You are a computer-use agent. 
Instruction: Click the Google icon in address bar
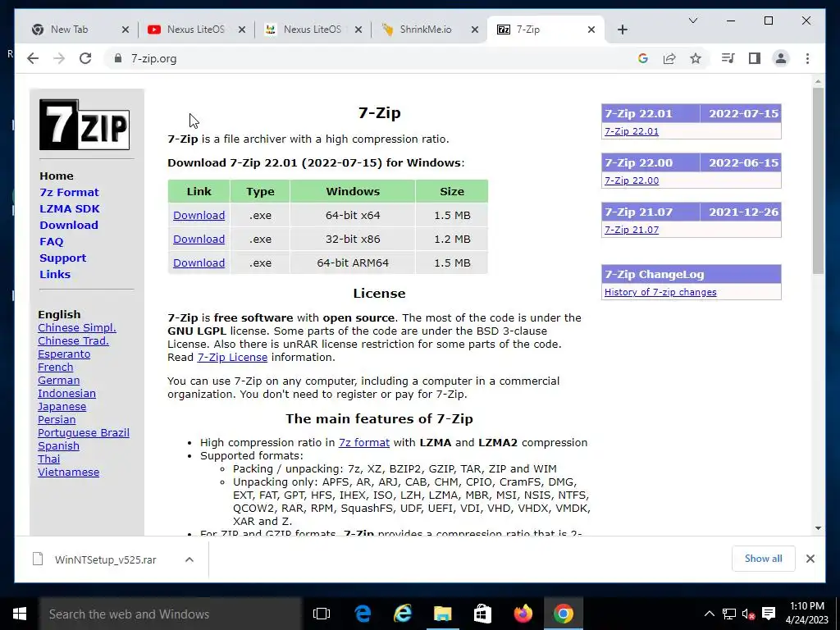tap(643, 58)
